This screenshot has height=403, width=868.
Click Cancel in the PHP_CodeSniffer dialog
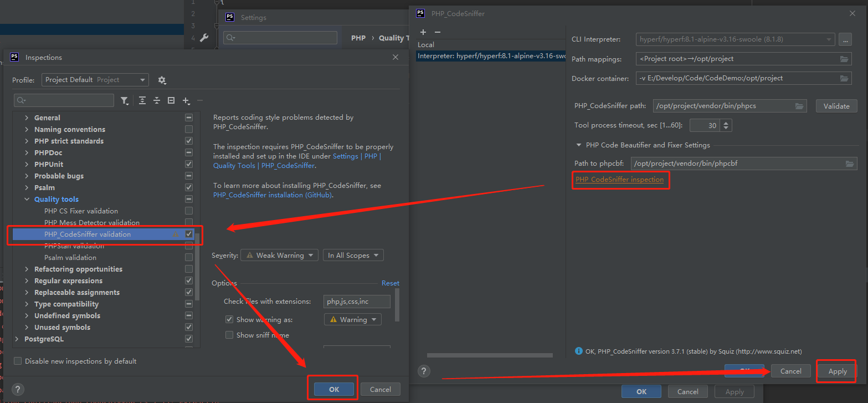[790, 371]
